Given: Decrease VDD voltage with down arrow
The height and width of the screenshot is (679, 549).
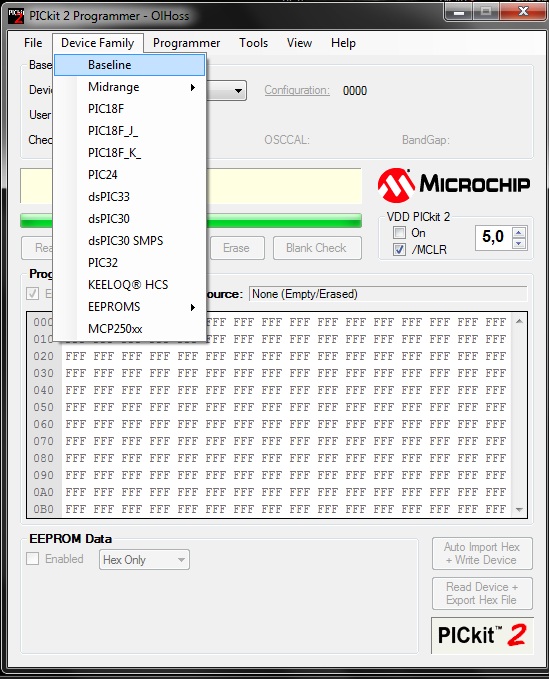Looking at the screenshot, I should pos(519,243).
